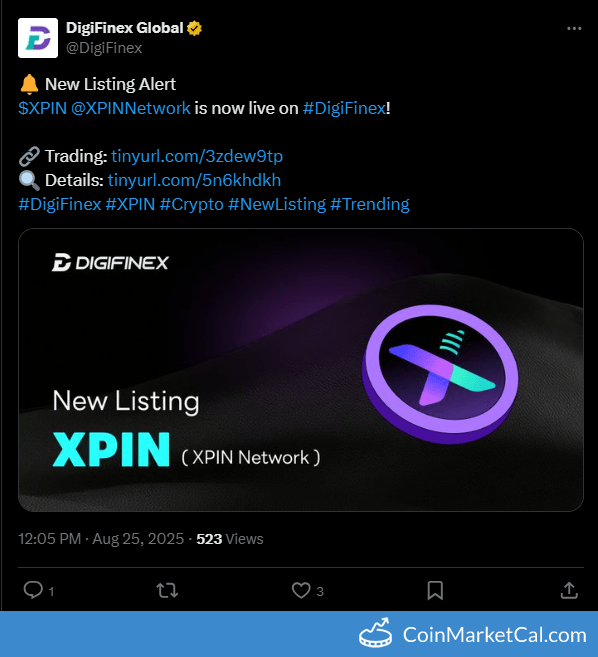Viewport: 598px width, 657px height.
Task: Open the trading link tinyurl.com/3zdew9tp
Action: (x=197, y=156)
